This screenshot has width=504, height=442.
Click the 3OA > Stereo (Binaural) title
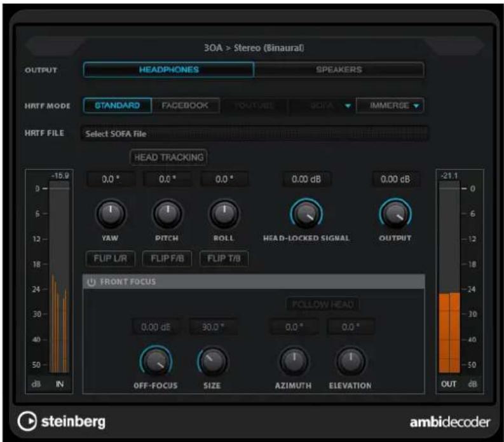point(254,48)
